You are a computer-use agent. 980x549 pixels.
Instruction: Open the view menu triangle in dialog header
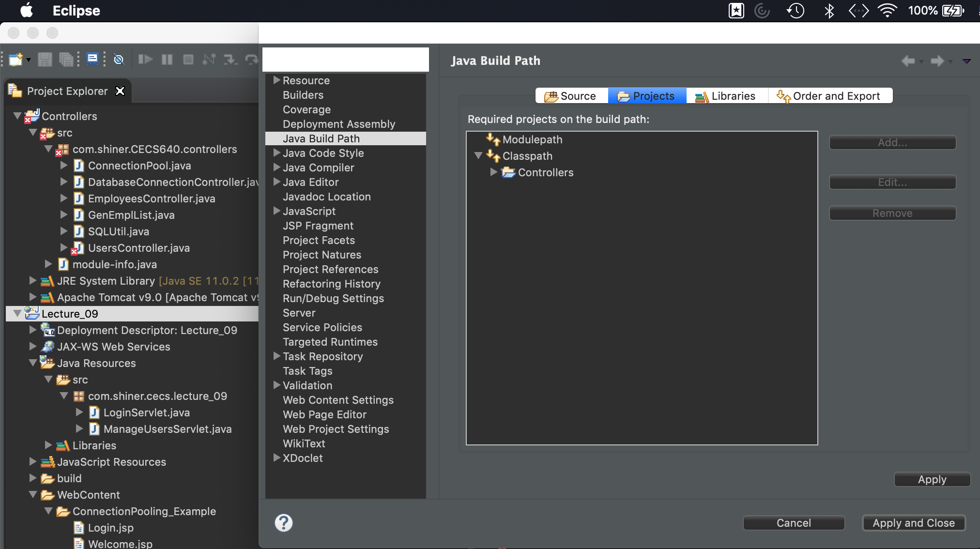pyautogui.click(x=966, y=61)
